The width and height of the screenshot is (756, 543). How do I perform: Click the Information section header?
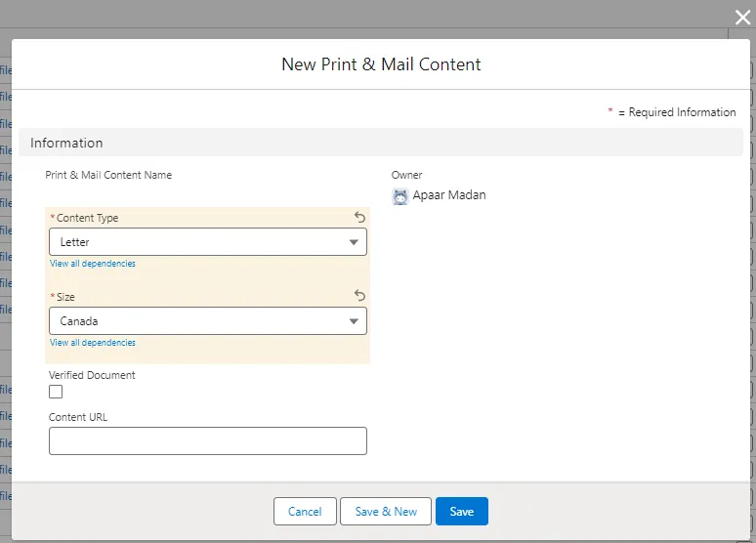point(66,143)
